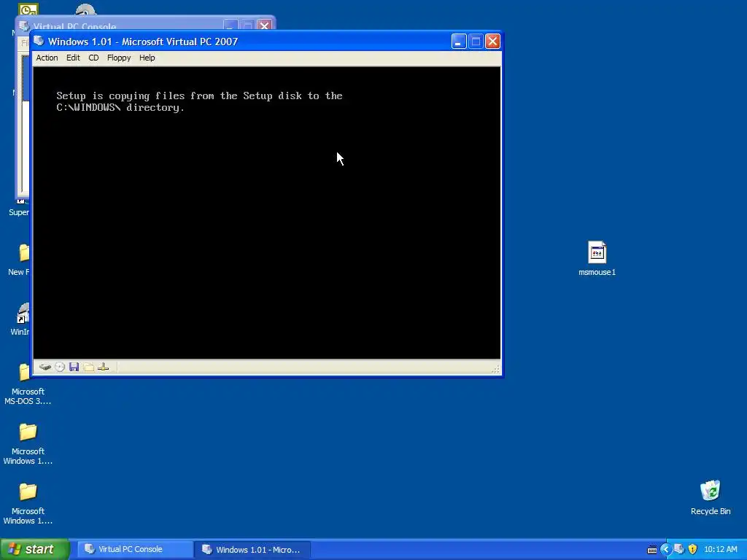Viewport: 747px width, 560px height.
Task: Click the 10:12 AM clock
Action: (x=720, y=550)
